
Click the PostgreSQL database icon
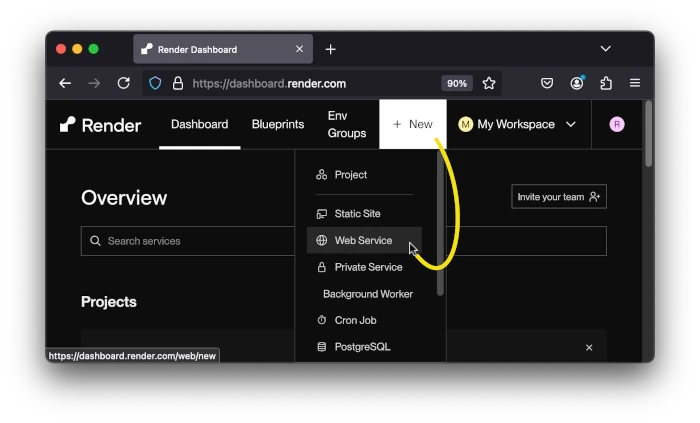tap(321, 347)
